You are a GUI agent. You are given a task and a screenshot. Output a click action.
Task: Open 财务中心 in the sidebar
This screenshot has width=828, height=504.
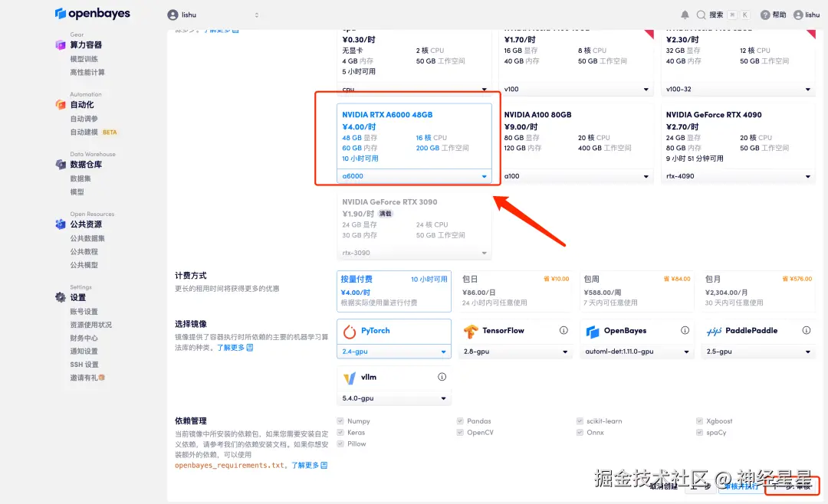[84, 338]
